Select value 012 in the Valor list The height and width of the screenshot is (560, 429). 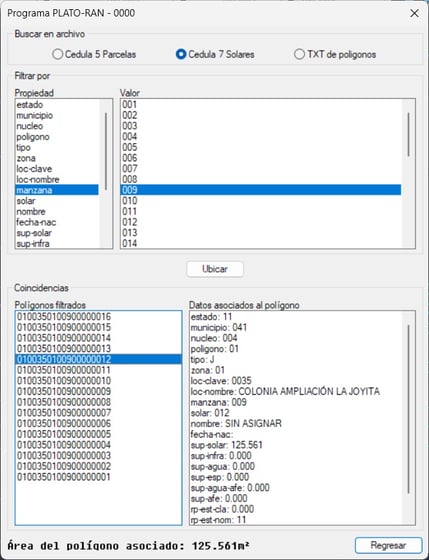tap(261, 222)
